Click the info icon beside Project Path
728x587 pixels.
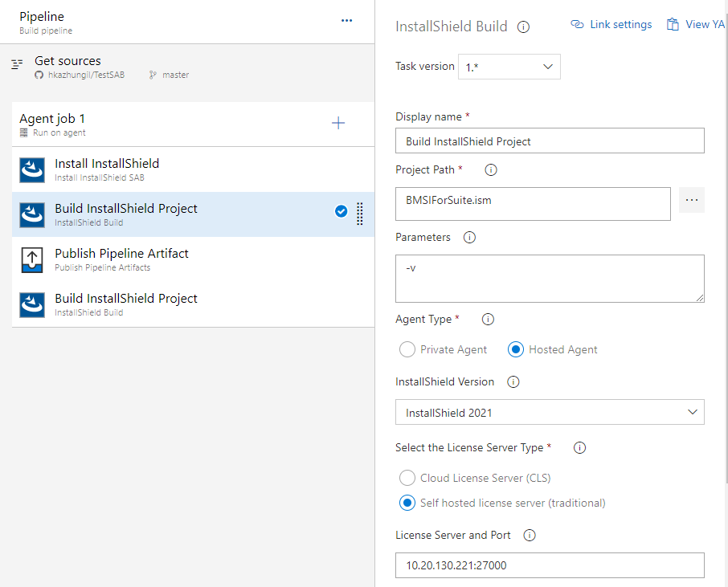coord(491,169)
